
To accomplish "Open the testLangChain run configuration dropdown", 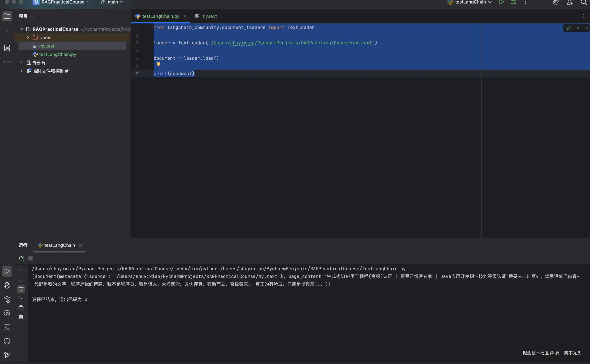I will (x=470, y=2).
